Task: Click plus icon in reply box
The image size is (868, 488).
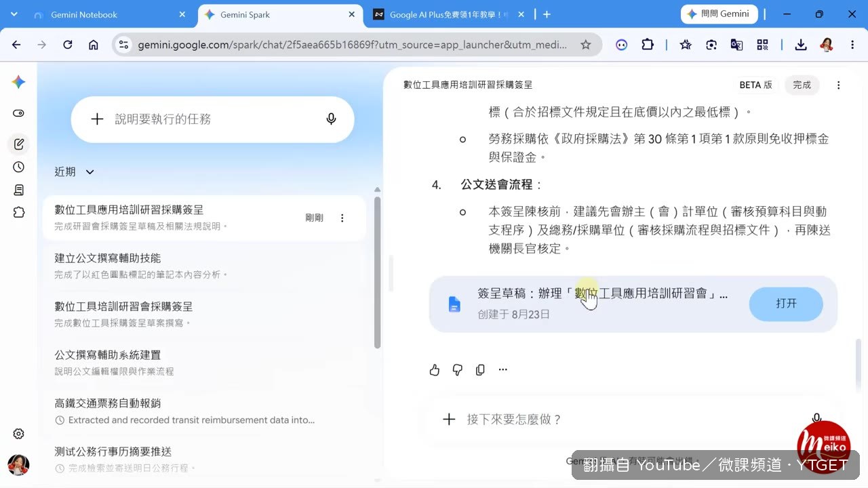Action: [x=449, y=420]
